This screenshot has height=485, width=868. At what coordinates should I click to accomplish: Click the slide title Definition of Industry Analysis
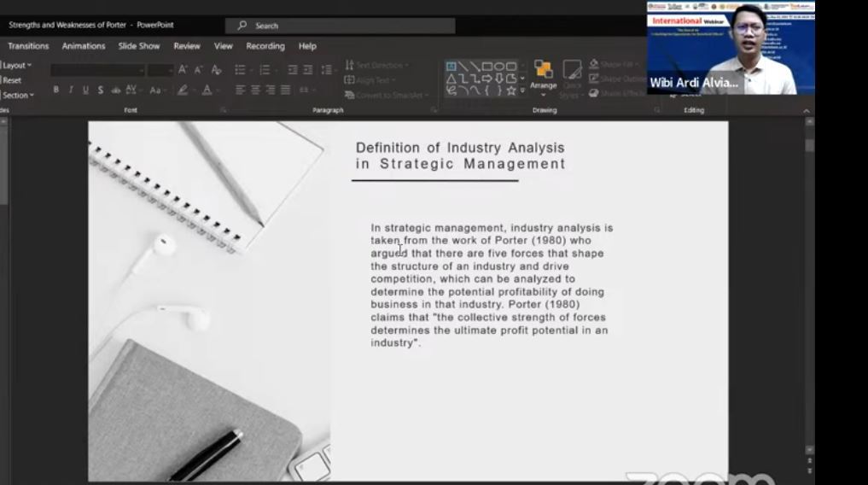coord(460,155)
